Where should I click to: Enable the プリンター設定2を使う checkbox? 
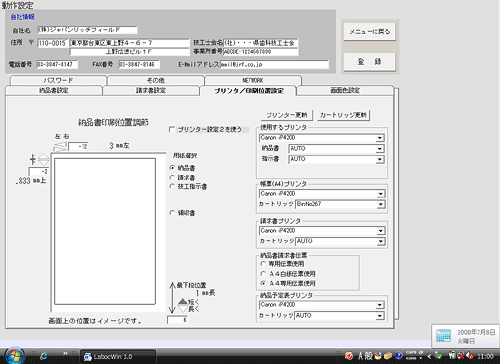pos(172,129)
